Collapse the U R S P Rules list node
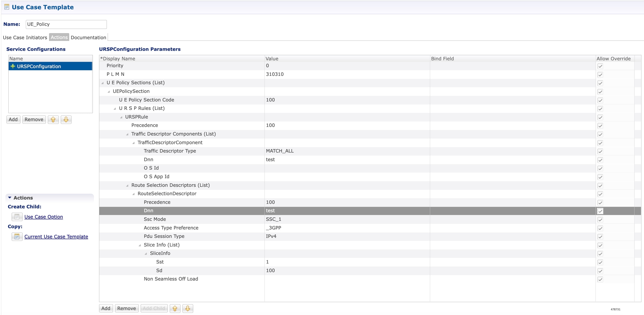 115,109
